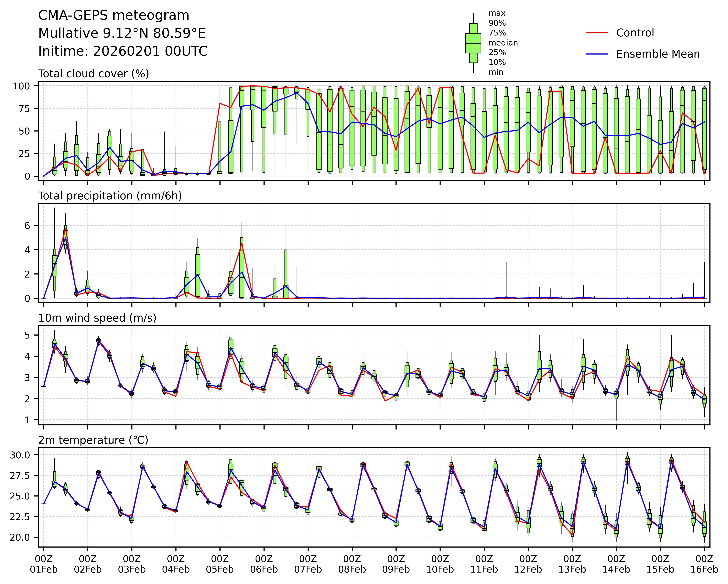
Task: Click the 'Ensemble Mean' legend label
Action: coord(658,54)
